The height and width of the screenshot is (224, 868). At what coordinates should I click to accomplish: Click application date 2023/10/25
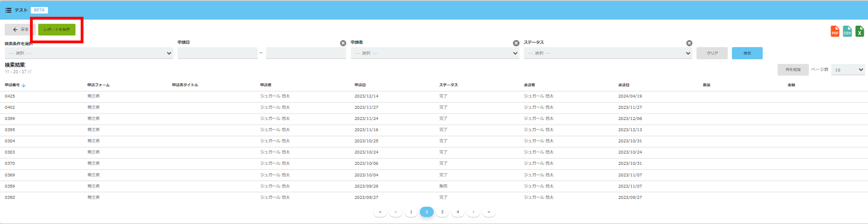[366, 141]
